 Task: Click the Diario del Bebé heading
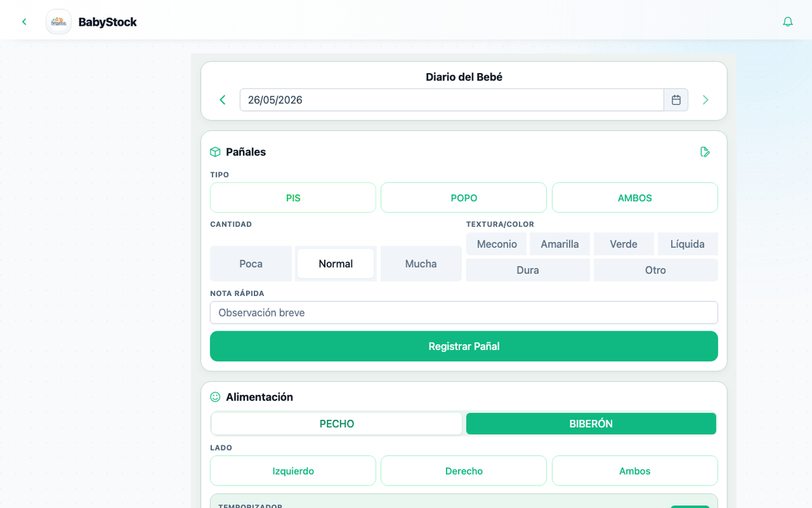[x=464, y=77]
